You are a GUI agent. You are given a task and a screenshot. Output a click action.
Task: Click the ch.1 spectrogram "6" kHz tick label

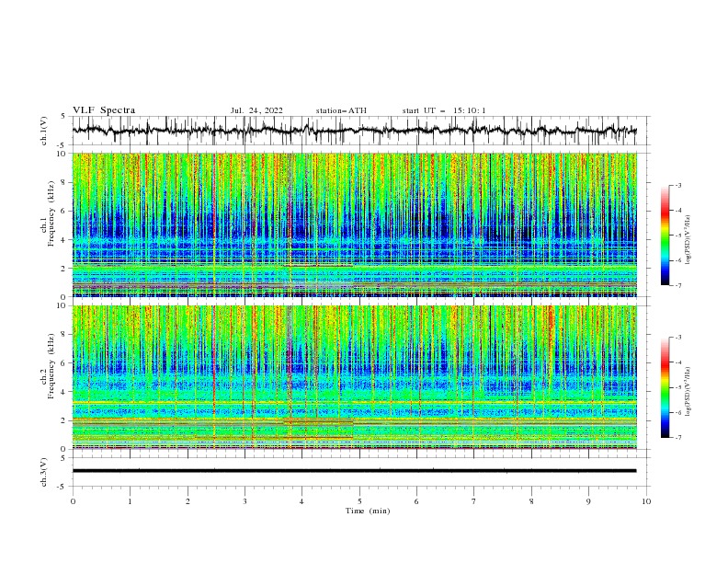click(64, 211)
